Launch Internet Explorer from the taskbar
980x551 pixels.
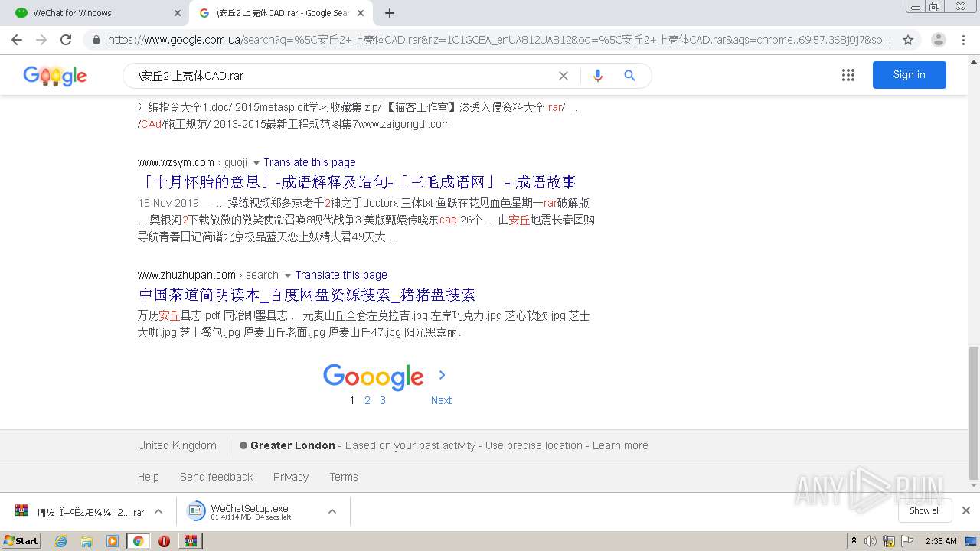tap(60, 541)
